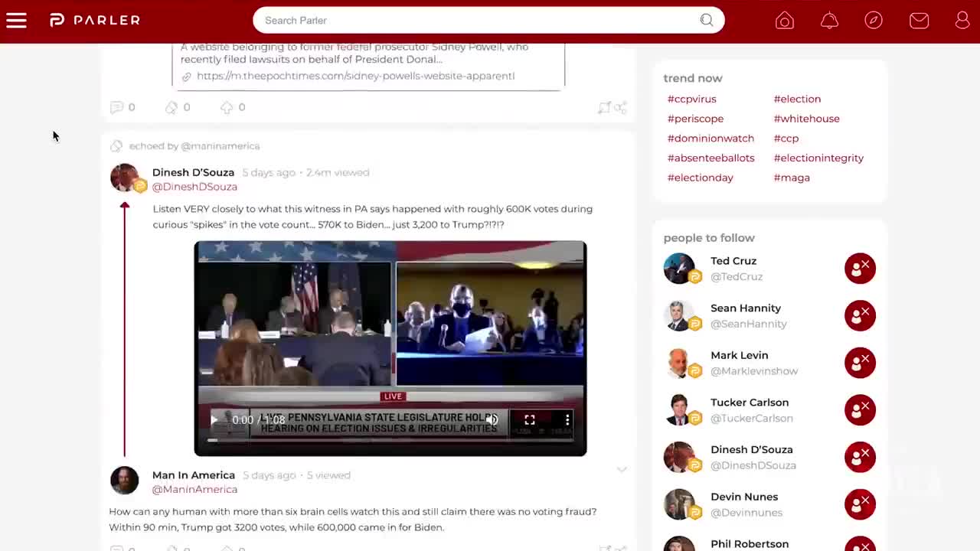
Task: Open Ted Cruz avatar
Action: 679,269
